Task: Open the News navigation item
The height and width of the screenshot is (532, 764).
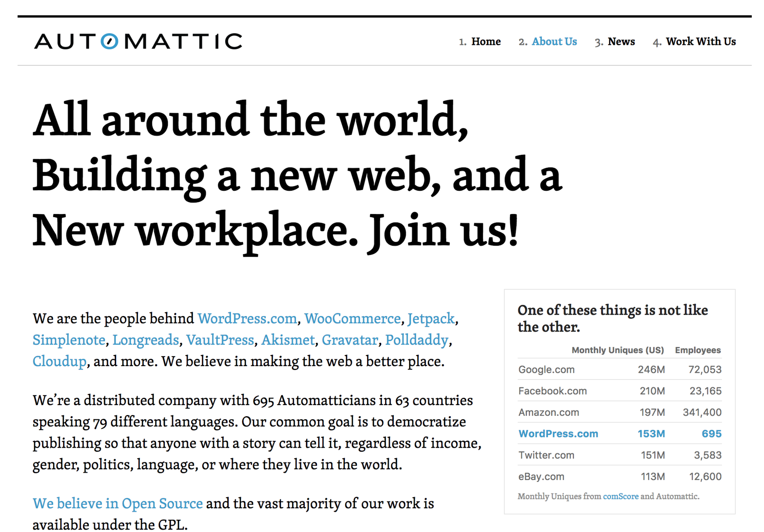Action: [x=621, y=41]
